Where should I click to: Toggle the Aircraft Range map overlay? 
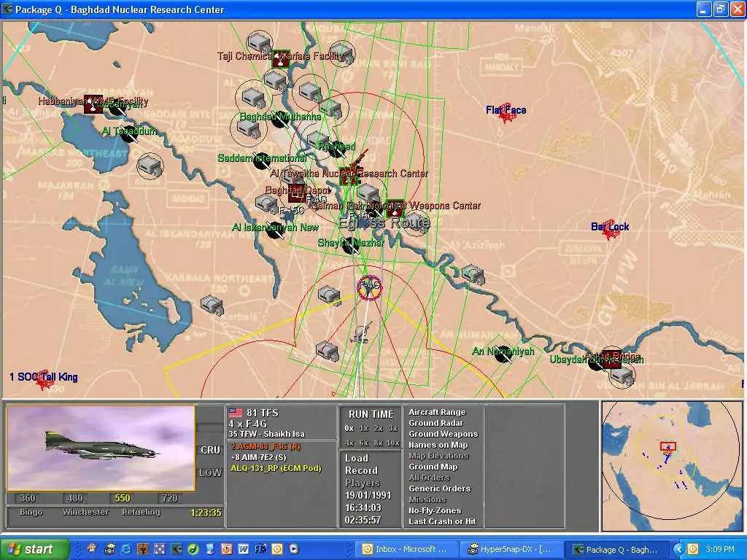click(x=436, y=413)
